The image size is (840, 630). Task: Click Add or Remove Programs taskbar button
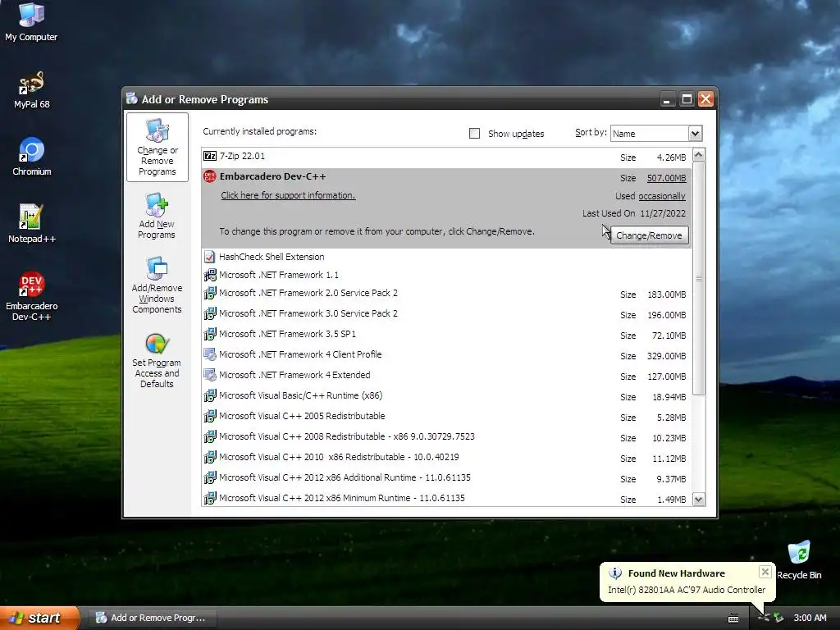point(152,618)
